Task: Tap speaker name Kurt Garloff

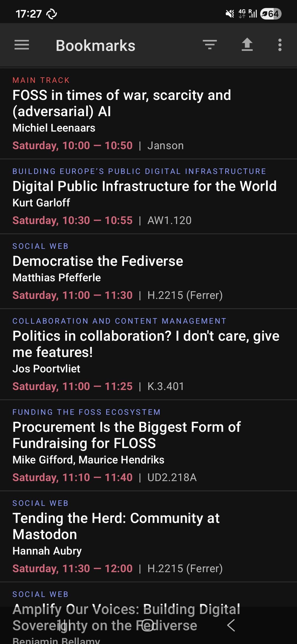Action: click(x=41, y=203)
